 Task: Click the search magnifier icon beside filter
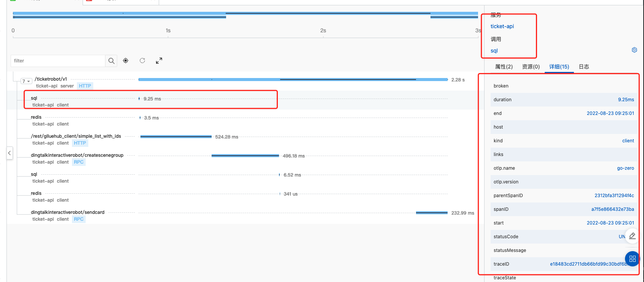(x=111, y=61)
